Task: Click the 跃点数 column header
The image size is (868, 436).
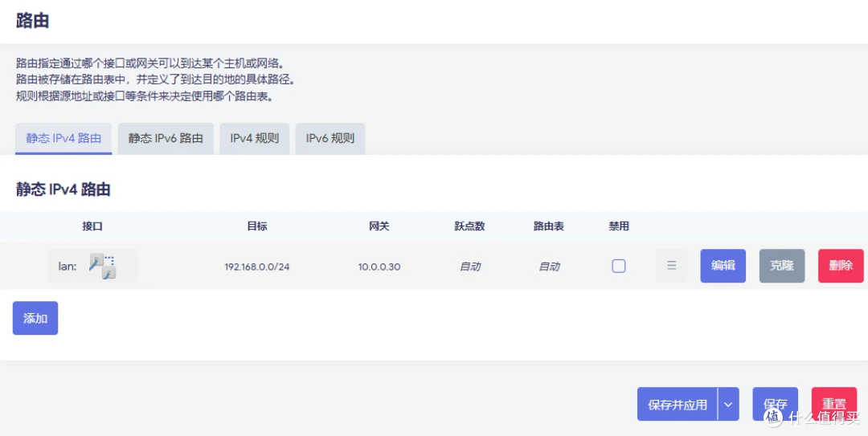Action: pyautogui.click(x=469, y=226)
